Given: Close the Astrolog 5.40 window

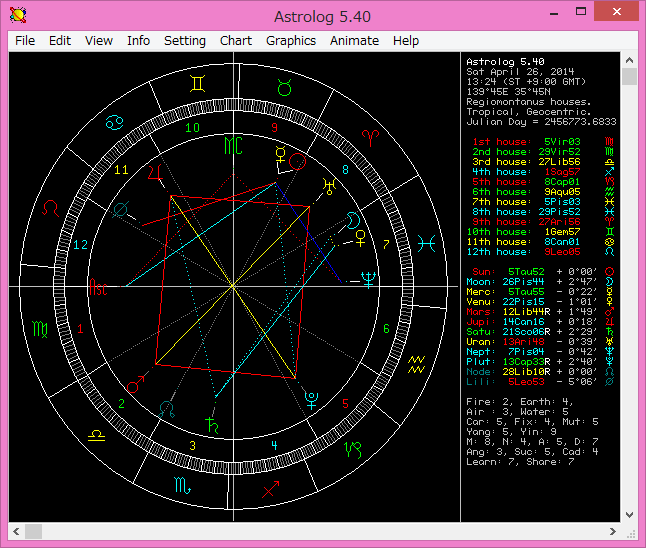Looking at the screenshot, I should 616,12.
